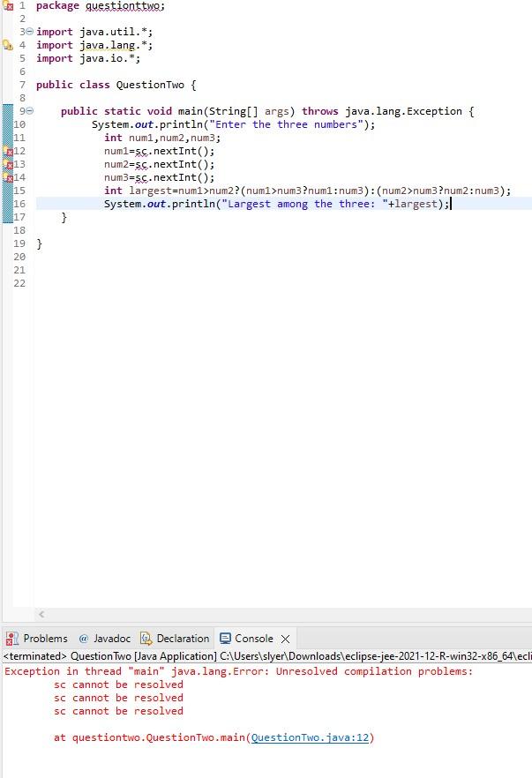Click the package name questionttwo
532x778 pixels.
pyautogui.click(x=124, y=6)
